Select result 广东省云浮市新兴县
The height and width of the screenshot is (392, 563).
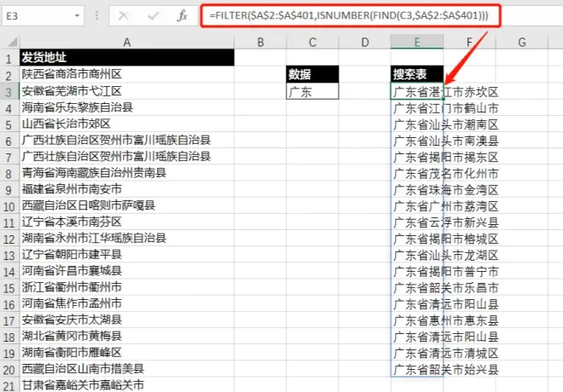(417, 222)
